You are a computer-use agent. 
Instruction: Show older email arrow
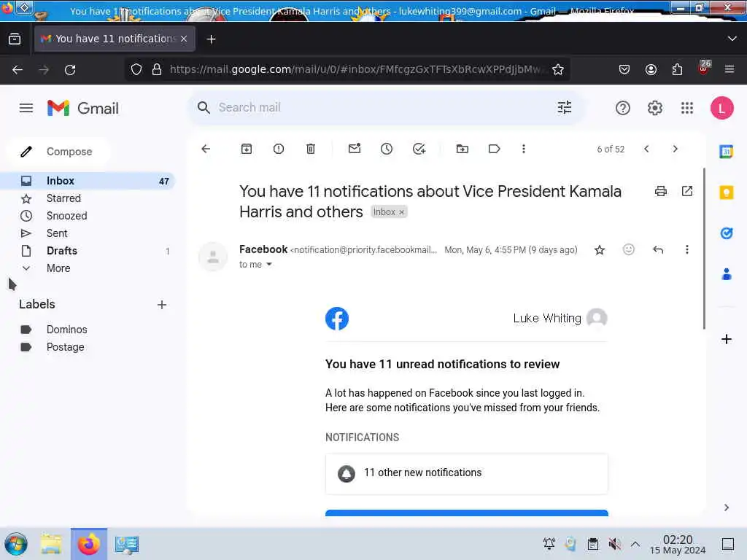[x=675, y=149]
